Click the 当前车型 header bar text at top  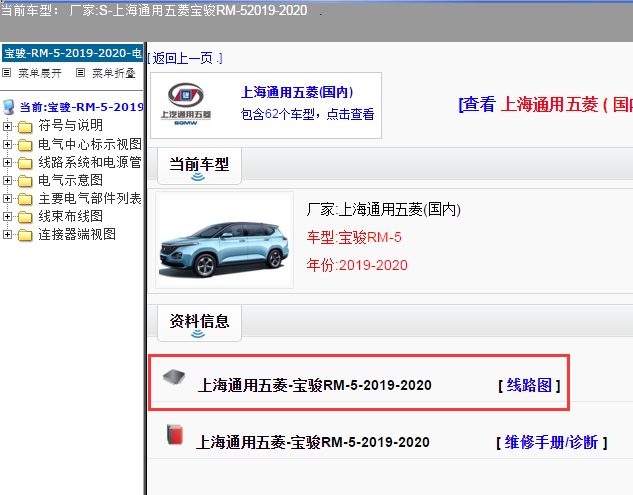[x=154, y=10]
